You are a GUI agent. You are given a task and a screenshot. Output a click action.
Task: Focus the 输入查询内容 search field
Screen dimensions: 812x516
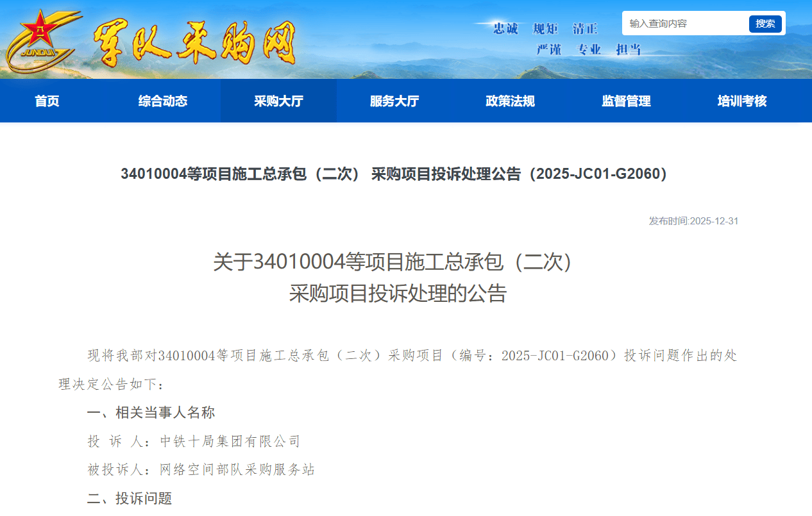pos(684,24)
